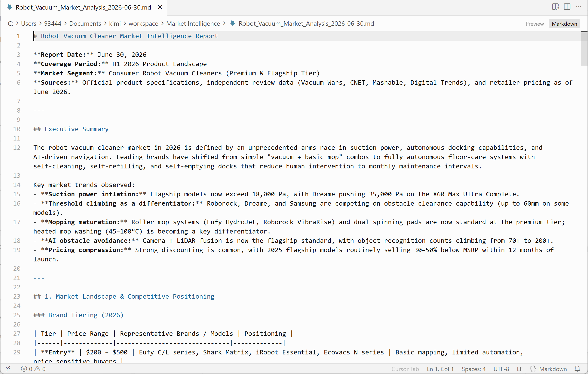
Task: Place cursor on '**Coverage Period:**' text
Action: pyautogui.click(x=71, y=64)
